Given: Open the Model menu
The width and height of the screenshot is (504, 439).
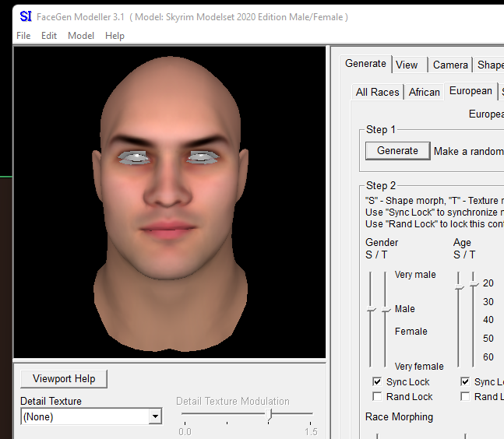Looking at the screenshot, I should (x=81, y=36).
